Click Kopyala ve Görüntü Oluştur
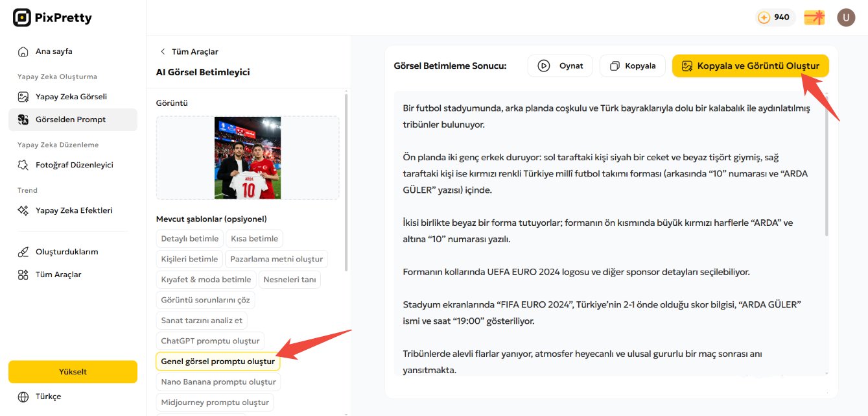The width and height of the screenshot is (868, 416). (x=750, y=65)
